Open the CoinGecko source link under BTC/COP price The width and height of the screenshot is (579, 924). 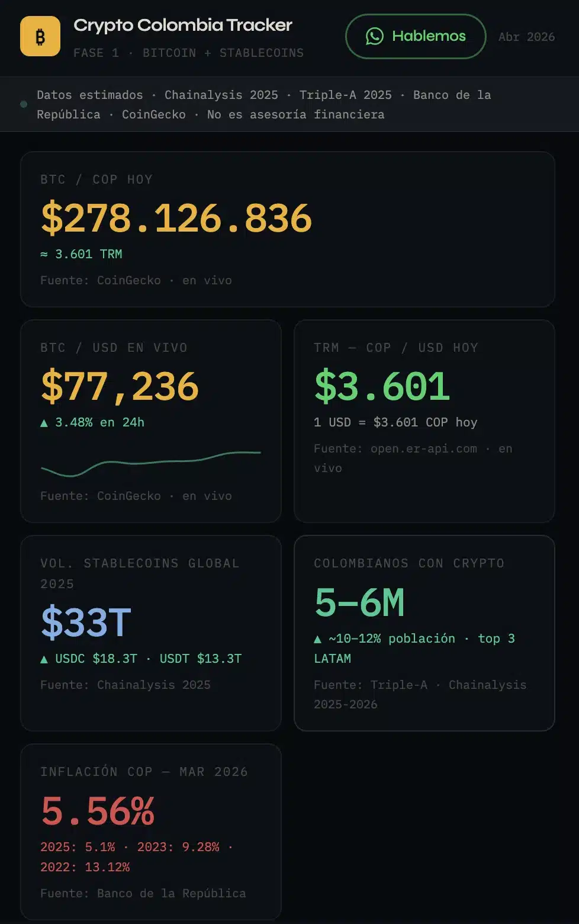pyautogui.click(x=129, y=280)
